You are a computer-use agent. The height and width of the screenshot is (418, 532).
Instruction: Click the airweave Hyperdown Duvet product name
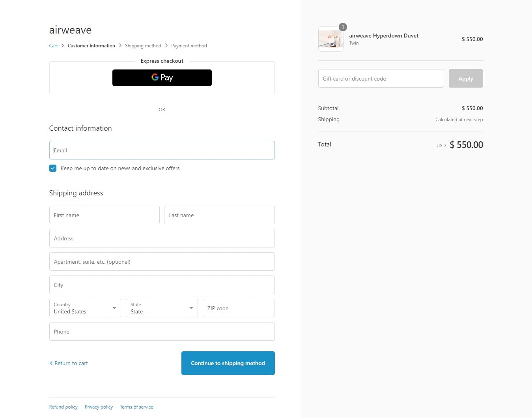(x=384, y=36)
